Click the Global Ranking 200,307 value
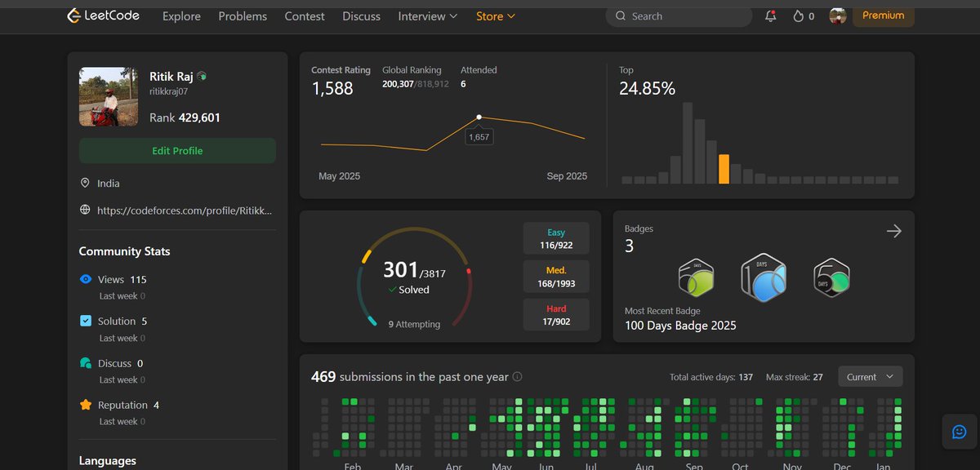 coord(398,84)
